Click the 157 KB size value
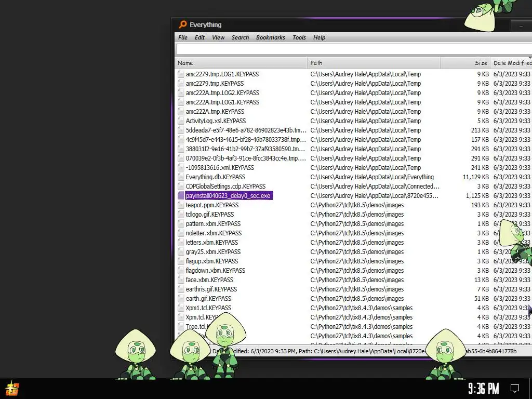The height and width of the screenshot is (399, 532). tap(480, 139)
